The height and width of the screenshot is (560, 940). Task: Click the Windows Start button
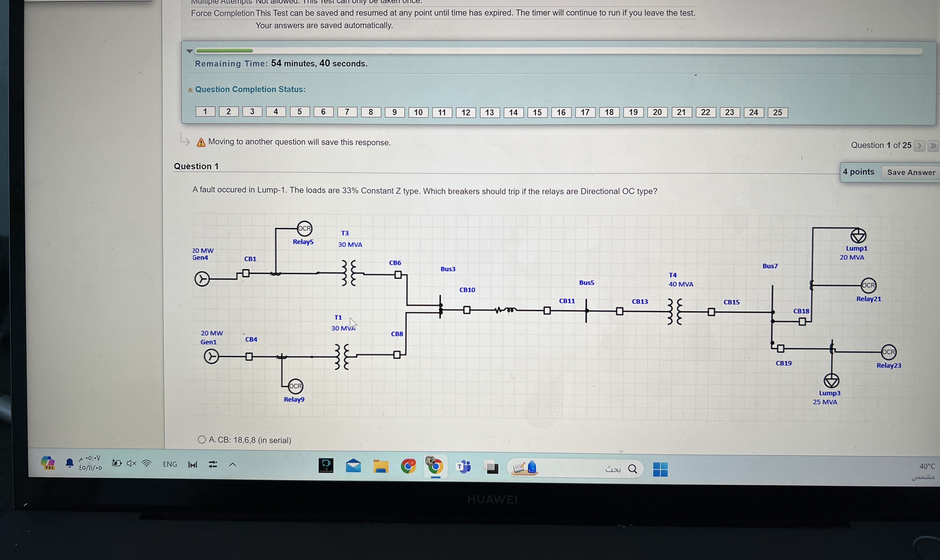click(660, 469)
